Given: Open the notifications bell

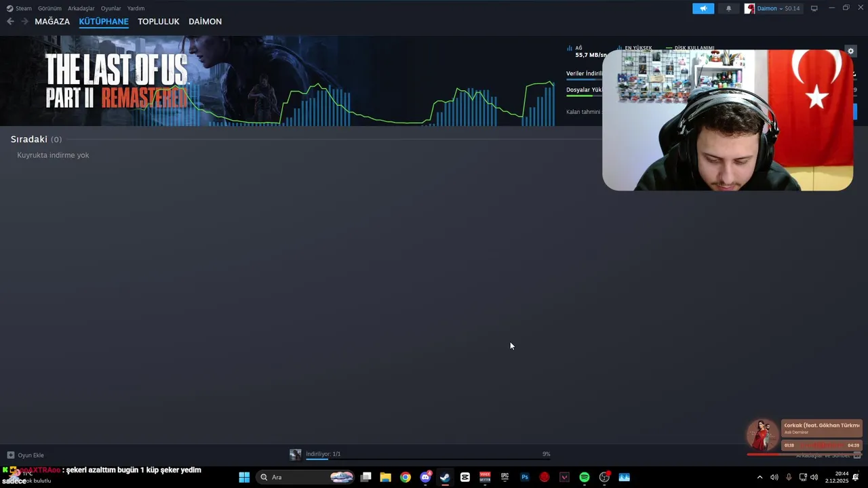Looking at the screenshot, I should tap(729, 8).
